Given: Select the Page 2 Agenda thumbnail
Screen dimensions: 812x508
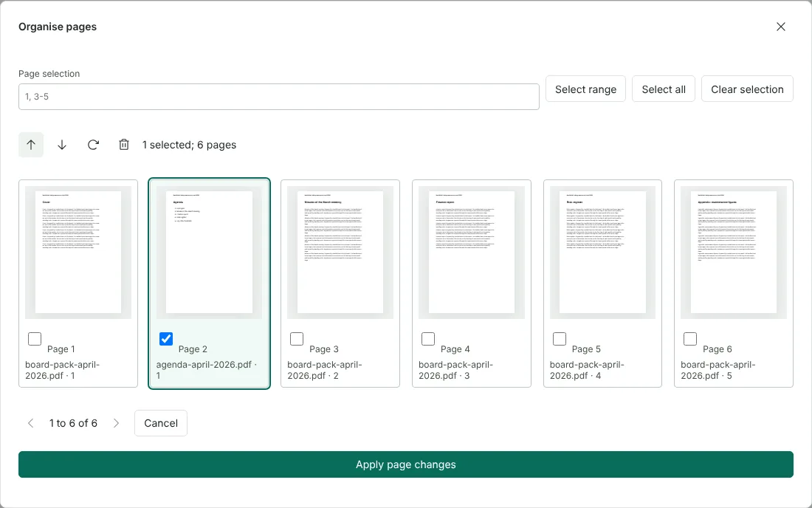Looking at the screenshot, I should coord(209,253).
